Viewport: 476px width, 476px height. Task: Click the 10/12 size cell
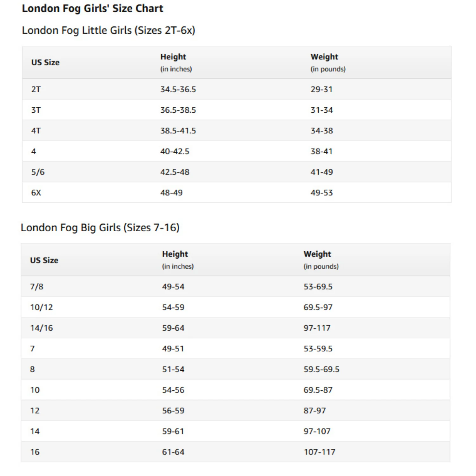point(42,307)
